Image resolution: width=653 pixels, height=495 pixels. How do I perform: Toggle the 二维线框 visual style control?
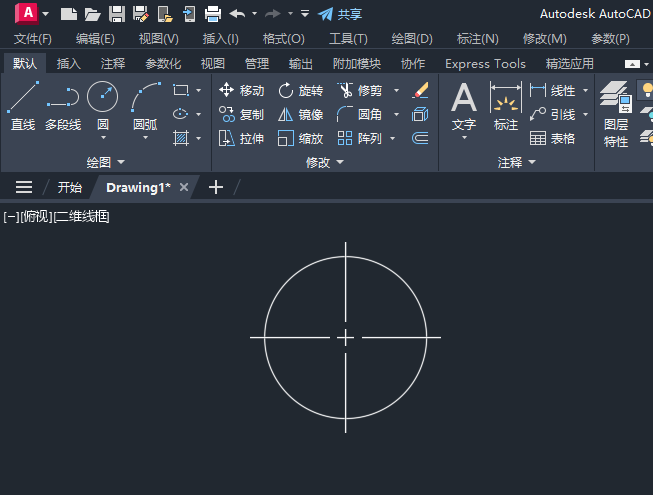coord(82,216)
